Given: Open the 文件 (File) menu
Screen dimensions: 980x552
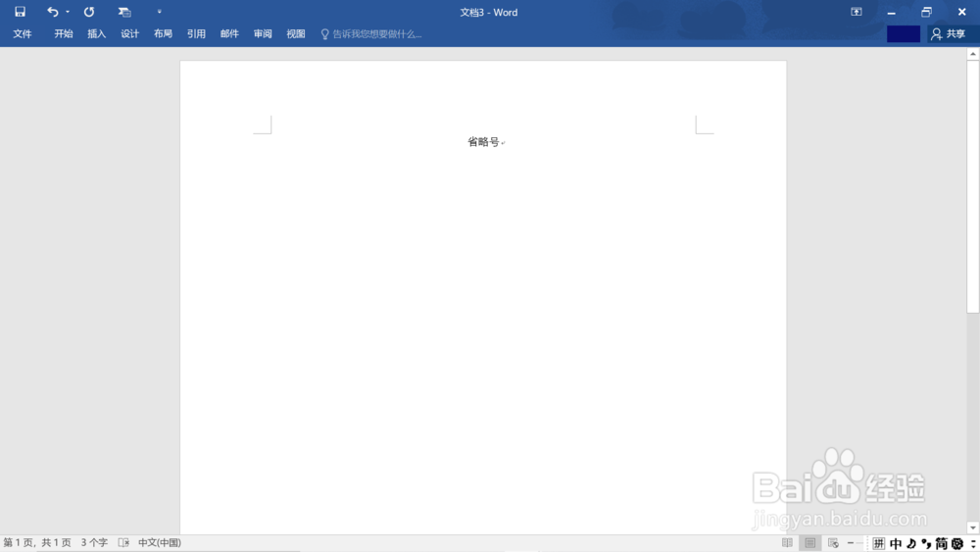Looking at the screenshot, I should coord(23,33).
